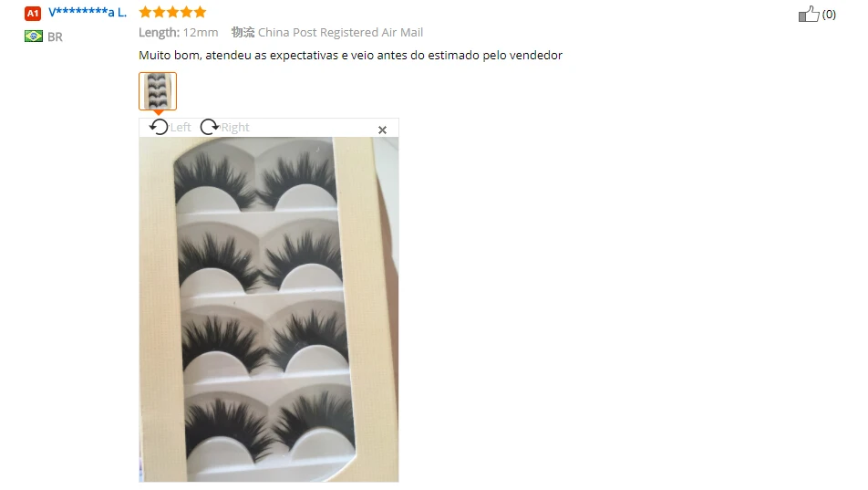Click the Portuguese review comment text
868x490 pixels.
350,55
